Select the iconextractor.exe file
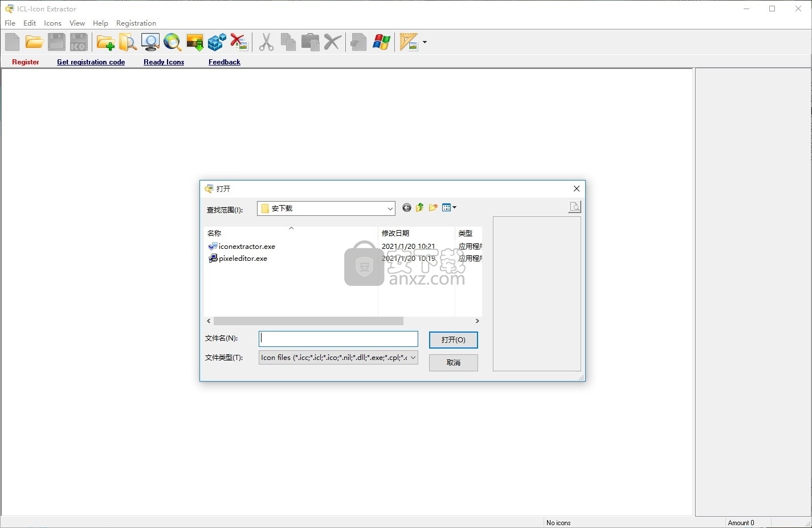This screenshot has height=528, width=812. click(242, 246)
